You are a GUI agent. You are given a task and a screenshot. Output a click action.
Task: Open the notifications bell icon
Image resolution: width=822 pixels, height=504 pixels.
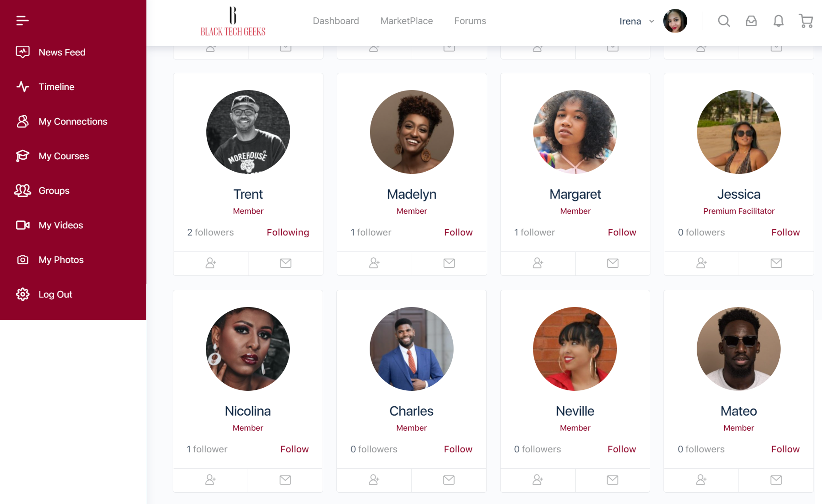(778, 21)
